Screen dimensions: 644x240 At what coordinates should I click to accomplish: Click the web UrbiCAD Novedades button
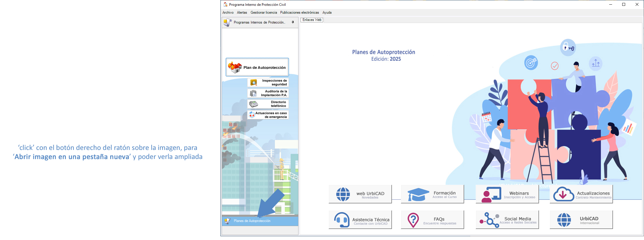(x=360, y=194)
